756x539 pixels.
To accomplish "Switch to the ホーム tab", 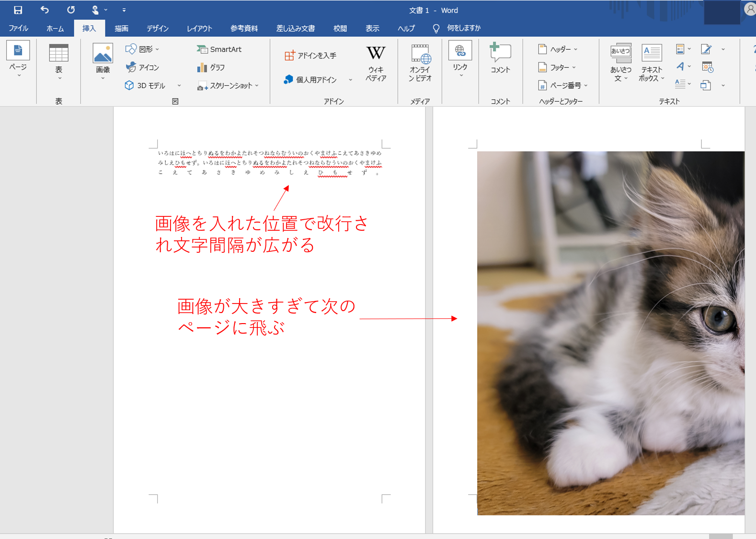I will [55, 28].
